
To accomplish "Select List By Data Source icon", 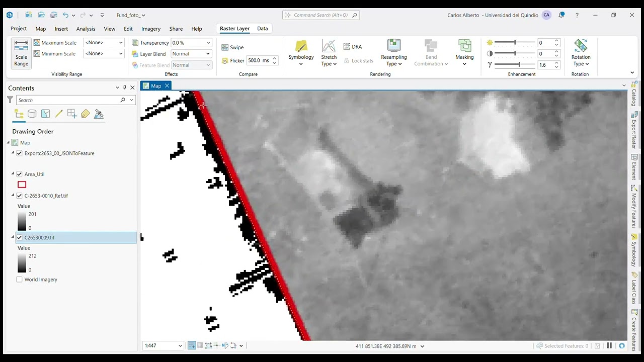I will pyautogui.click(x=32, y=114).
